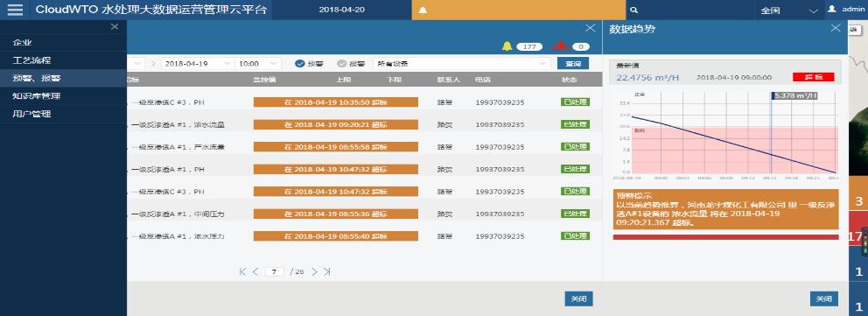Open the 2018-04-19 date dropdown

[x=198, y=64]
